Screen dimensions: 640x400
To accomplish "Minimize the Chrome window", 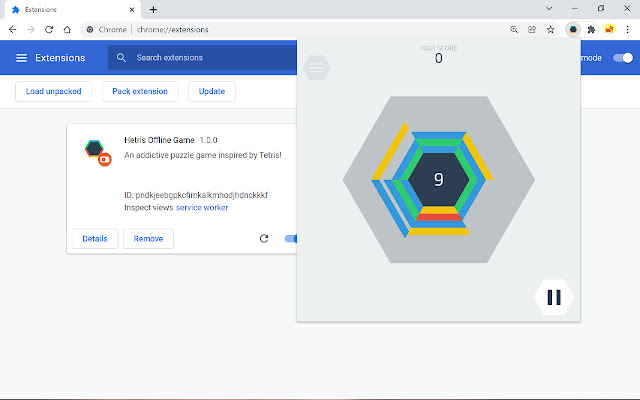I will click(x=575, y=8).
